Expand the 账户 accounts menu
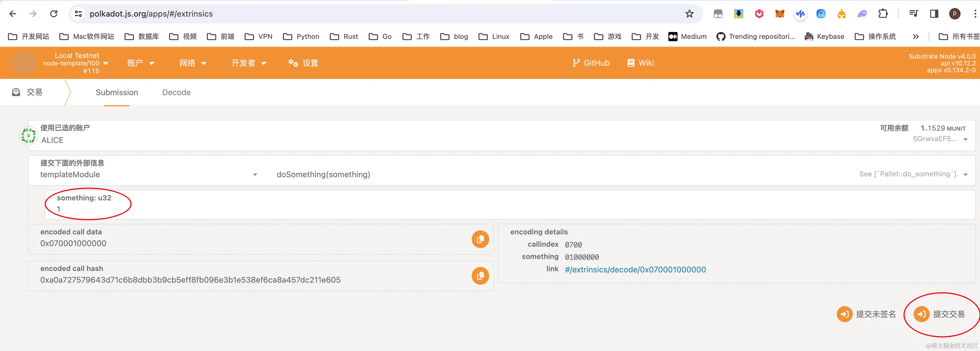 (x=140, y=63)
